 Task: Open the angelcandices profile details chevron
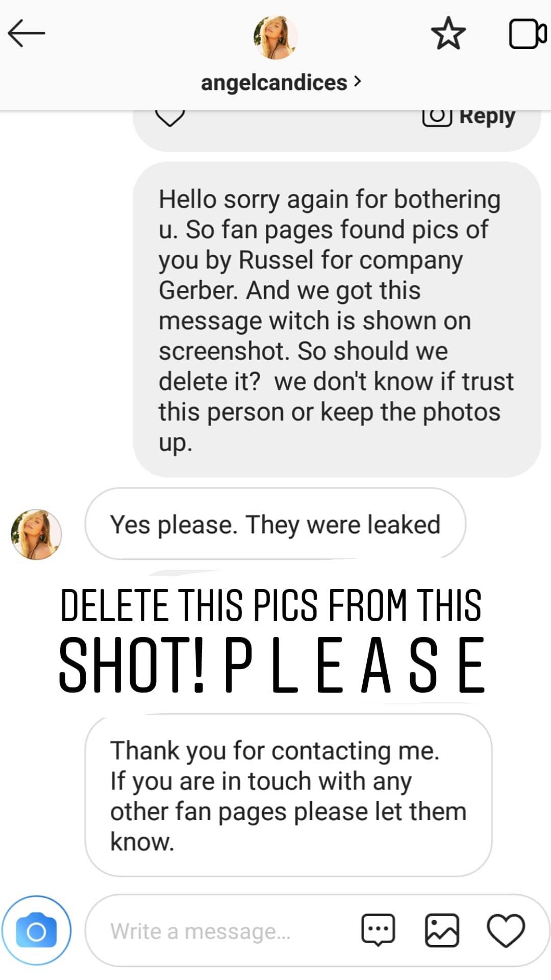(x=357, y=81)
